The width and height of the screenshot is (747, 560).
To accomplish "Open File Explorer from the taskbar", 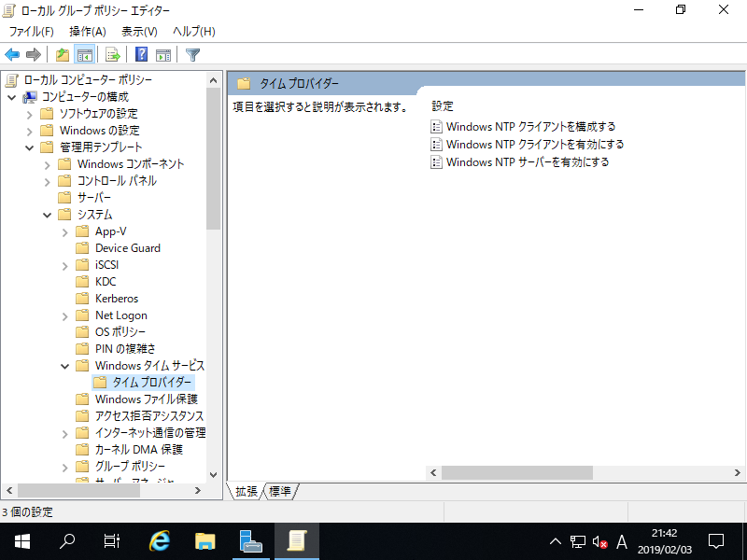I will click(204, 540).
